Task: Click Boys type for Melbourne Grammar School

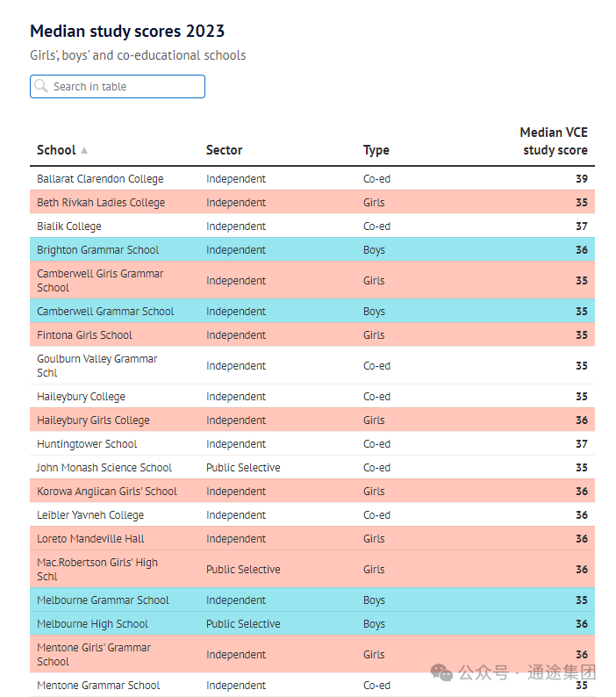Action: tap(374, 600)
